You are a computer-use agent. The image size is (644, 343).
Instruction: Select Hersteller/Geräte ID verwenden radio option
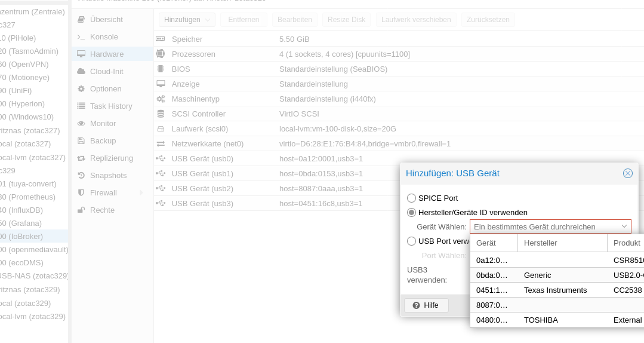tap(411, 212)
